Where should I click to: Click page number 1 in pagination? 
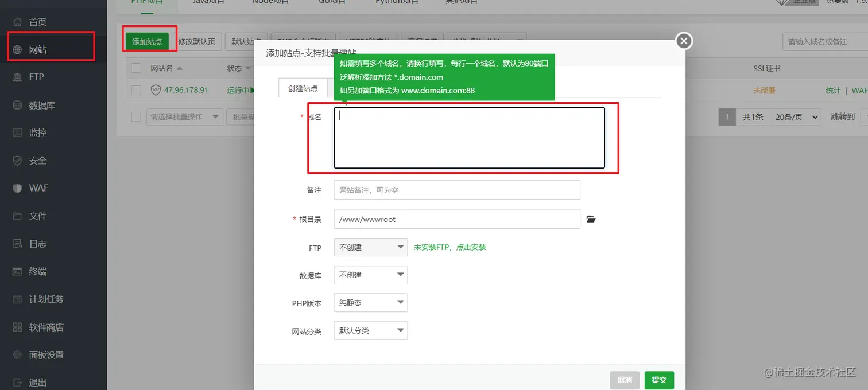pyautogui.click(x=727, y=117)
